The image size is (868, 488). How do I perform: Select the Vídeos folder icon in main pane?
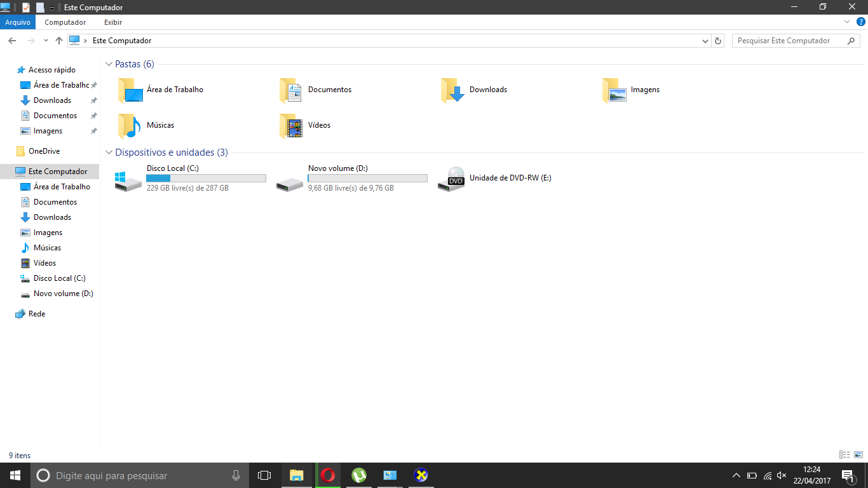click(x=292, y=126)
